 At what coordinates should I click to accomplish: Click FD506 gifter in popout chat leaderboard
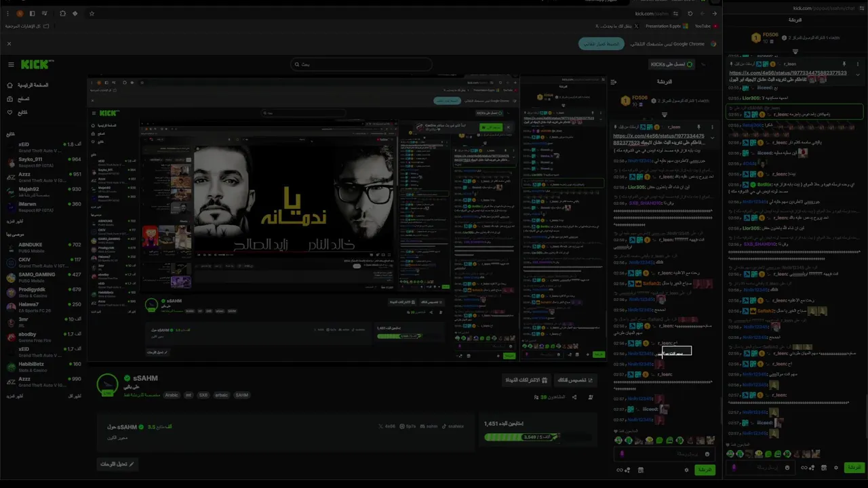(766, 37)
